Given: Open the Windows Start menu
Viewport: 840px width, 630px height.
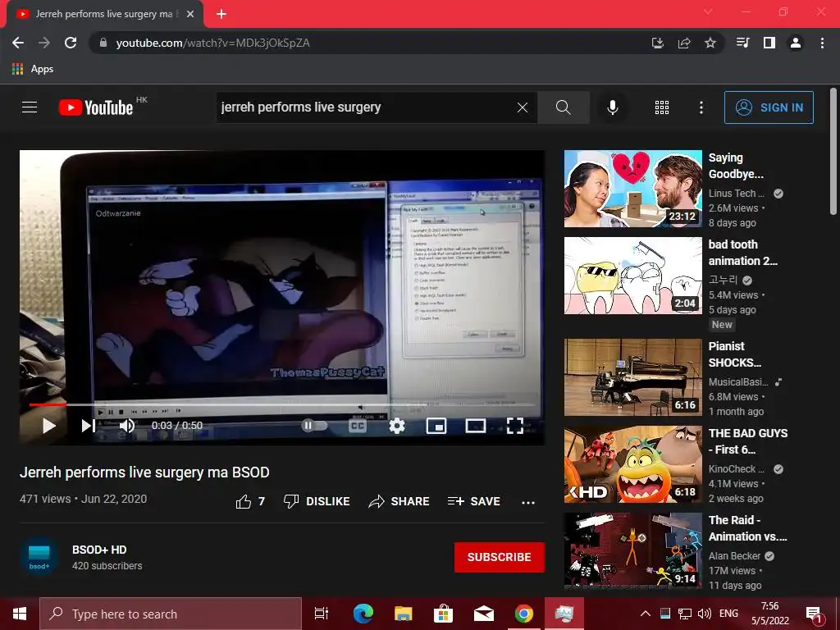Looking at the screenshot, I should point(20,614).
